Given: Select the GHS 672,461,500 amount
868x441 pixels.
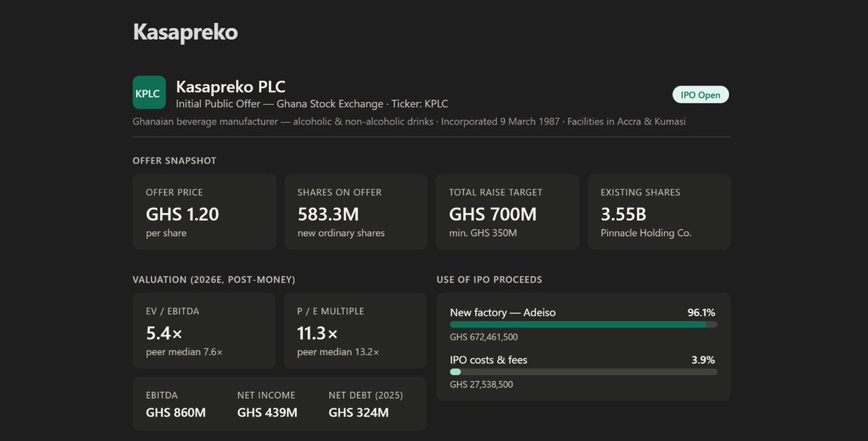Looking at the screenshot, I should (484, 337).
